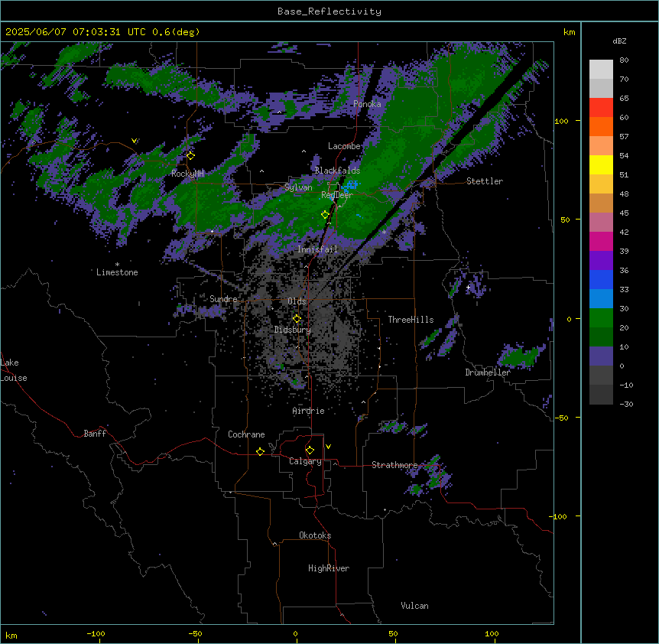This screenshot has width=659, height=644.
Task: Click the Drumheller label
Action: pyautogui.click(x=488, y=372)
